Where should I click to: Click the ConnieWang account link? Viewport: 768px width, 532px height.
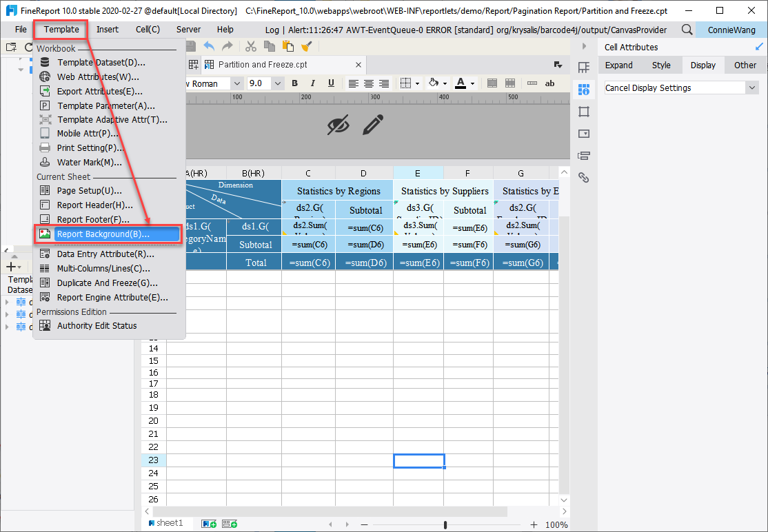click(732, 30)
